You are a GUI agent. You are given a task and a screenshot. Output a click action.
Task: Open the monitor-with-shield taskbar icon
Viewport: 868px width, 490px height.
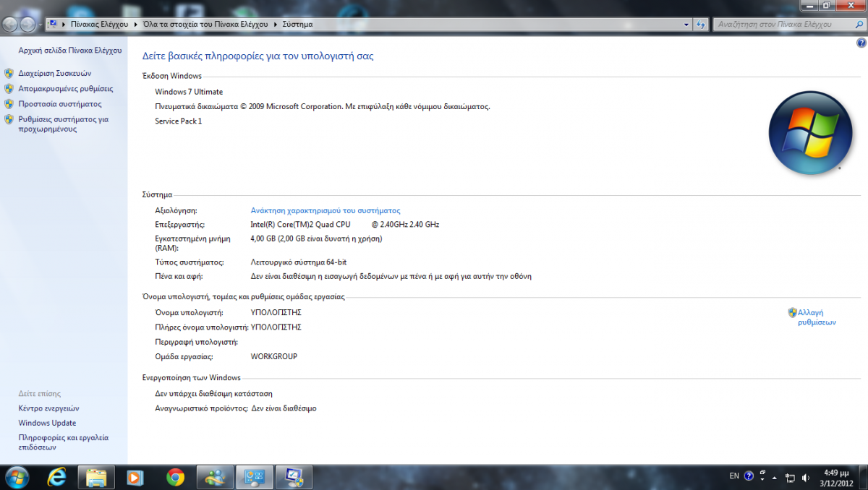294,477
